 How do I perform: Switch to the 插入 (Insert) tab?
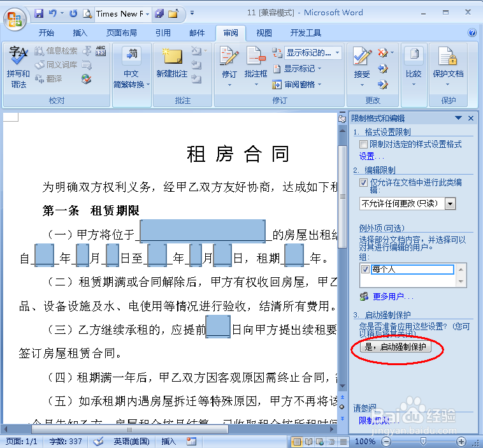80,33
